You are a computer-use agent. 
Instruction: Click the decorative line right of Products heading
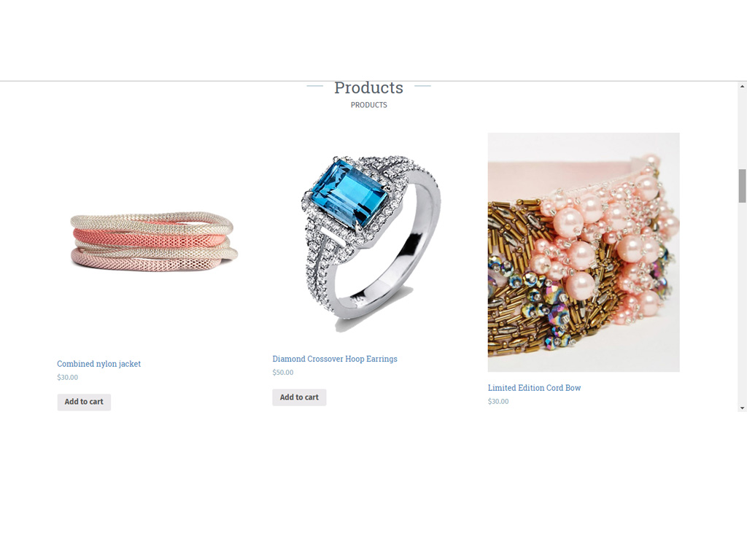coord(422,86)
